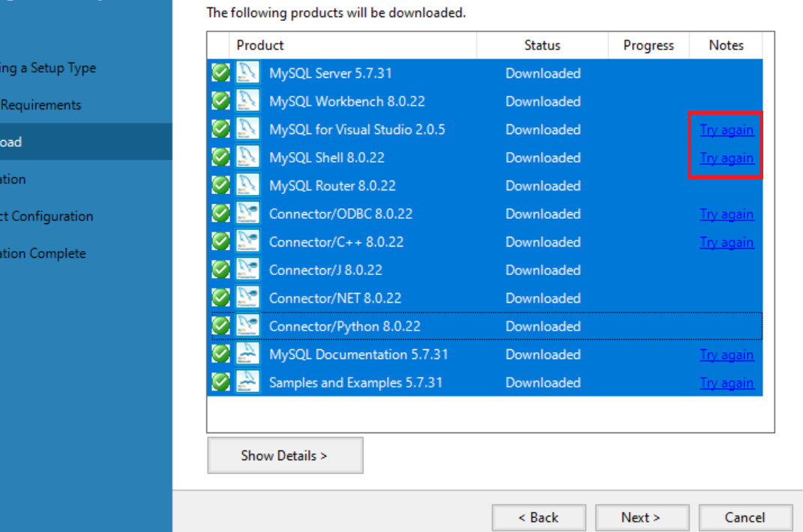Click the MySQL Server 5.7.31 product icon
The image size is (803, 532).
tap(248, 73)
